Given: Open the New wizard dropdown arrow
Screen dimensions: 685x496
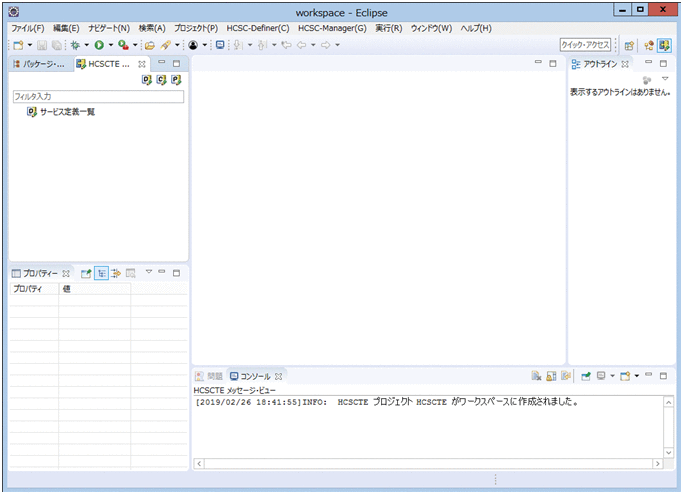Looking at the screenshot, I should click(x=30, y=45).
